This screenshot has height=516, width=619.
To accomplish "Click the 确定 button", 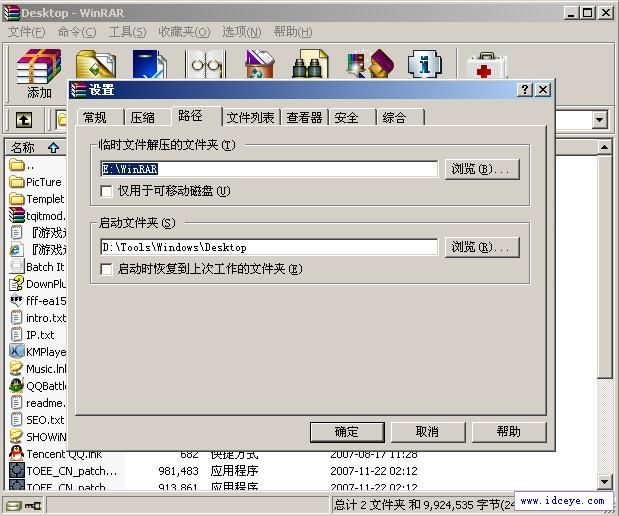I will [x=347, y=432].
